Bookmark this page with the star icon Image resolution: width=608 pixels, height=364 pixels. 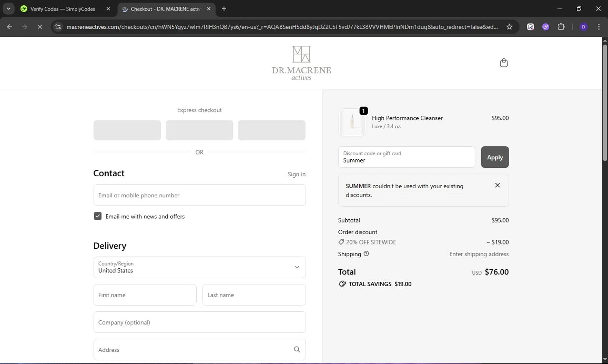pos(510,27)
